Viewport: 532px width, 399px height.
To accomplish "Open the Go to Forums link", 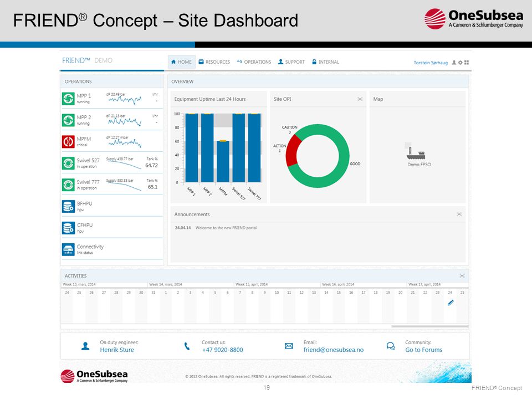I will tap(424, 350).
